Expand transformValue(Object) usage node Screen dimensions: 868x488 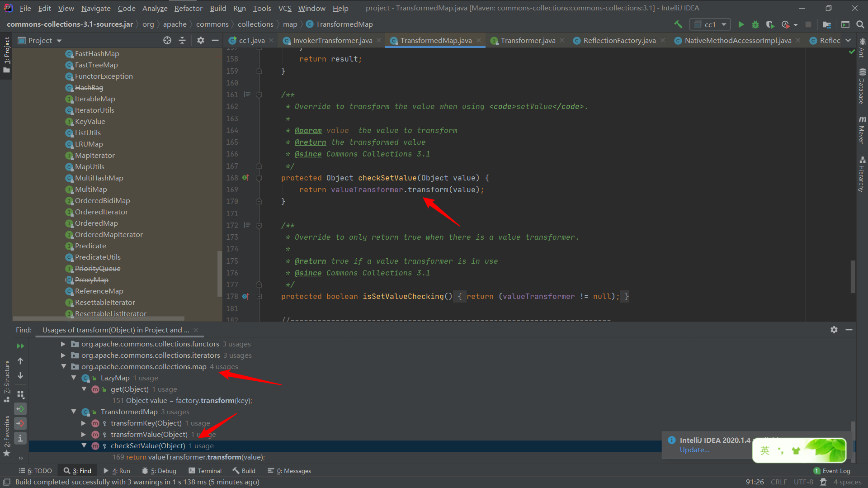[x=84, y=434]
